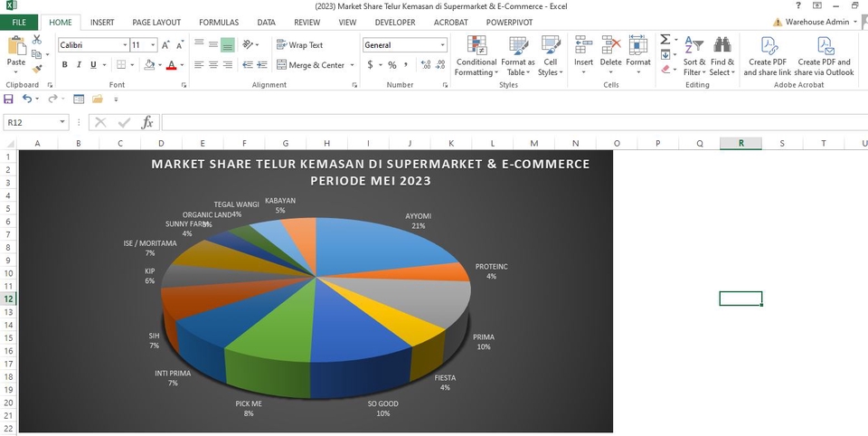Open the Fill Color paint bucket swatch
The width and height of the screenshot is (868, 436).
pyautogui.click(x=149, y=65)
